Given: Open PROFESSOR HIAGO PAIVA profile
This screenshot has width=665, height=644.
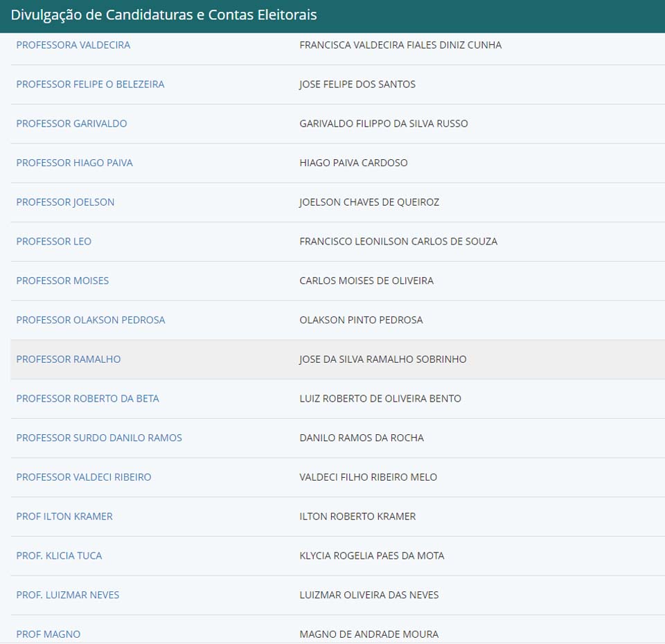Looking at the screenshot, I should coord(74,163).
